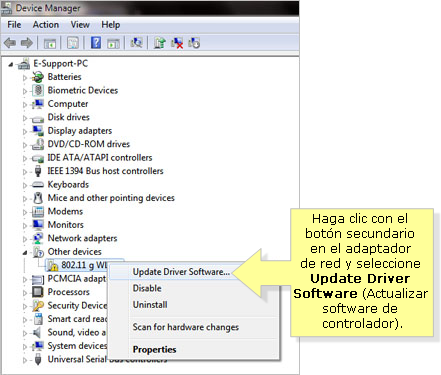Click the Batteries category icon
Image resolution: width=441 pixels, height=375 pixels.
pyautogui.click(x=38, y=77)
